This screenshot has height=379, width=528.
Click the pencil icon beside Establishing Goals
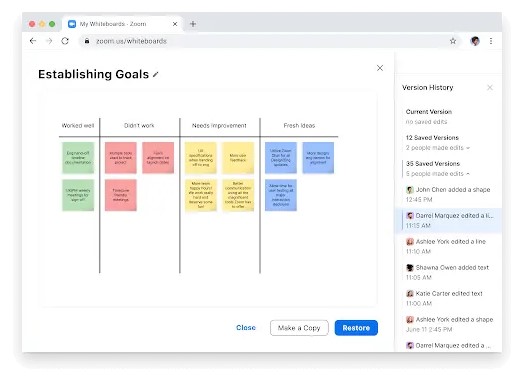click(155, 75)
